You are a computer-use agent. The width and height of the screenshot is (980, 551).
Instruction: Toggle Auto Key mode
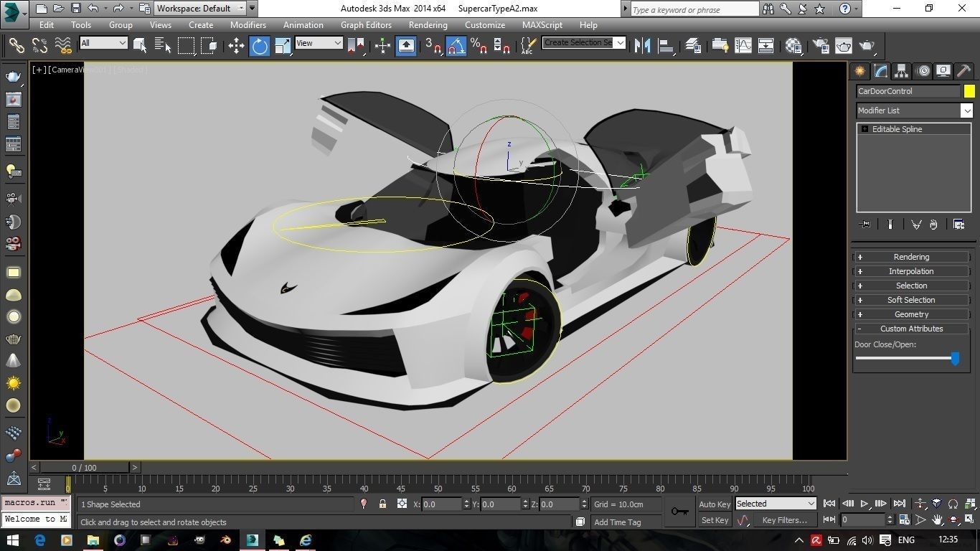[x=715, y=504]
